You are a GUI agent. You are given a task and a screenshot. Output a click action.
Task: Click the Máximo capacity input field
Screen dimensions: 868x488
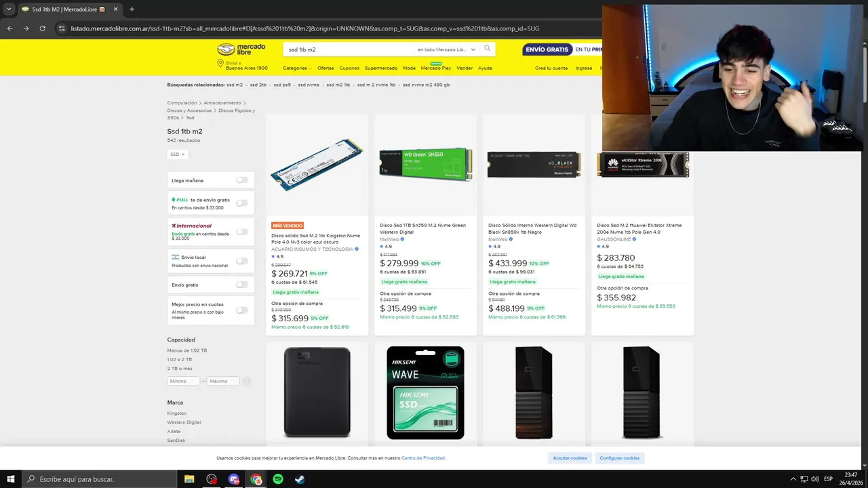223,381
